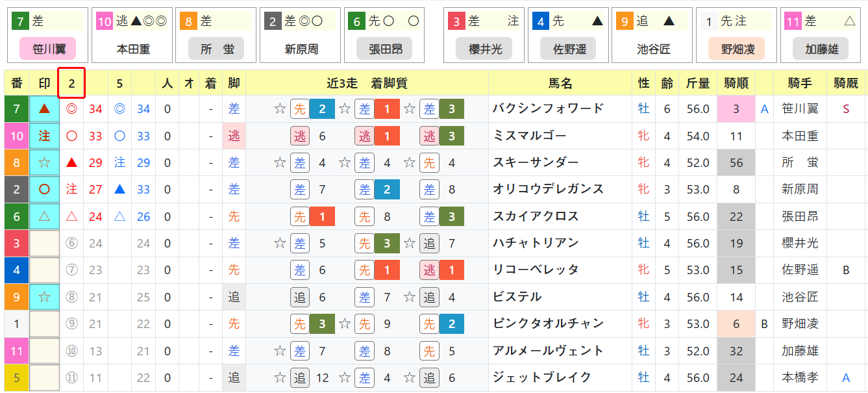Click the yellow number 5 cell for ジェットブレイク
This screenshot has width=868, height=393.
click(x=17, y=377)
